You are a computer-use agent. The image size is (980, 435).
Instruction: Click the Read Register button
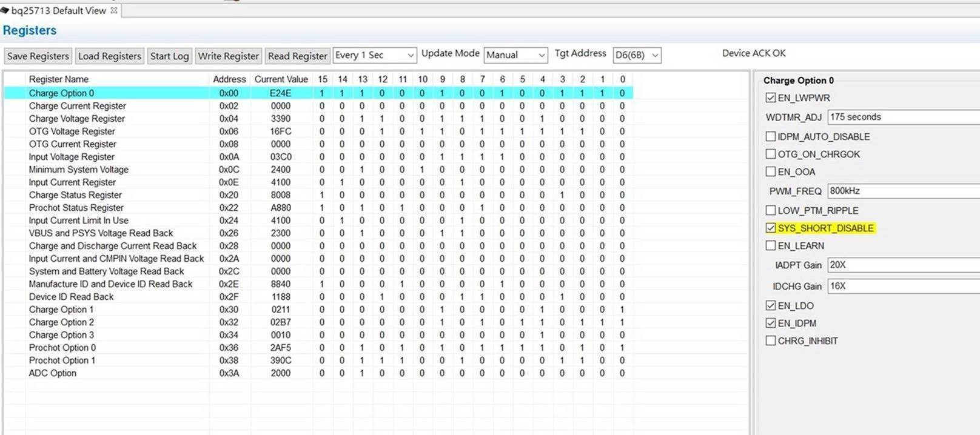tap(297, 56)
